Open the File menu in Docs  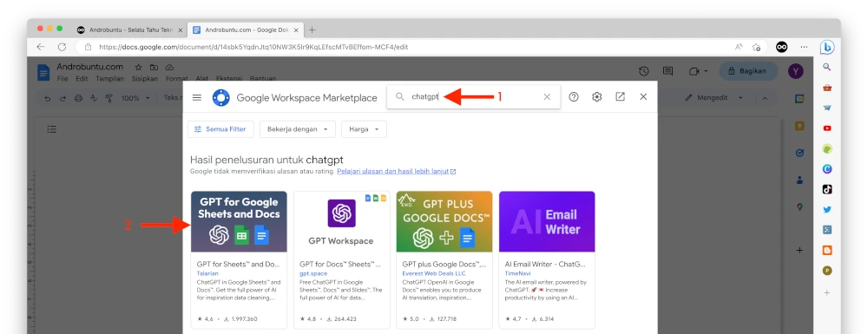pos(62,79)
